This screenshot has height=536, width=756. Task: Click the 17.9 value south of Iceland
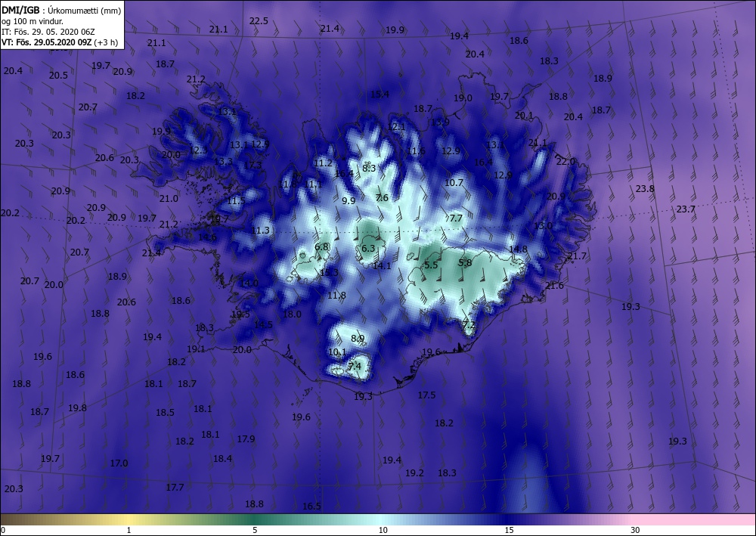point(246,438)
